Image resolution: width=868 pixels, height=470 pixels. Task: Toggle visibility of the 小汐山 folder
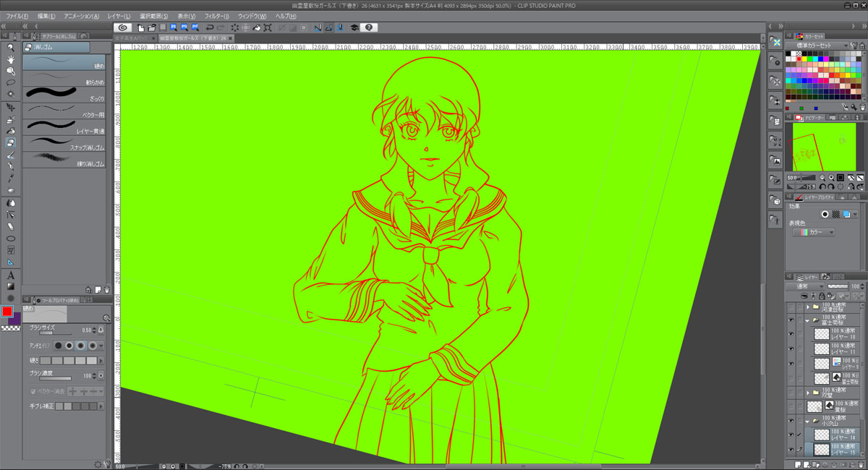tap(791, 421)
